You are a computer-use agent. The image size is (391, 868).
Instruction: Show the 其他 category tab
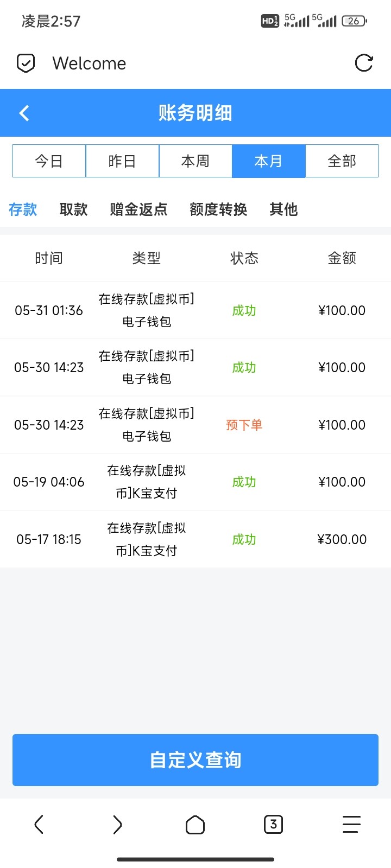click(283, 209)
